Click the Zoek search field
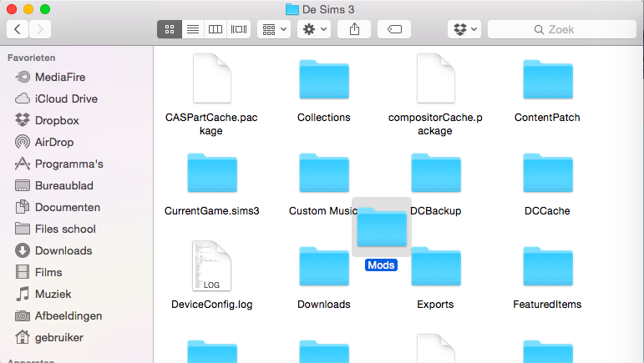Image resolution: width=644 pixels, height=363 pixels. (x=562, y=29)
